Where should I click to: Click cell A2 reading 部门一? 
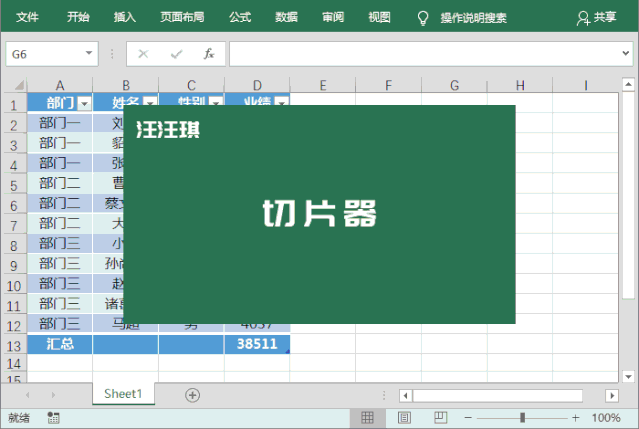[x=60, y=123]
